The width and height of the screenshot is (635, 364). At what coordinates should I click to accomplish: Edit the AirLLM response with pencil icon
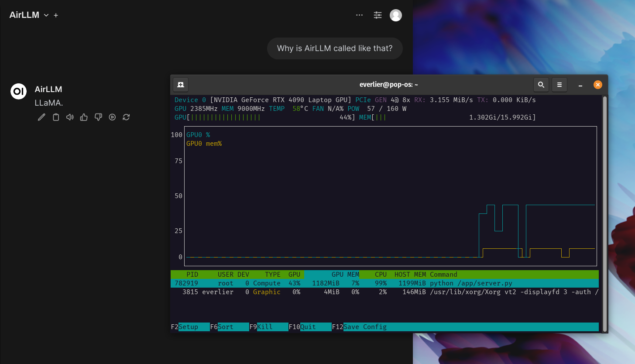pos(41,117)
